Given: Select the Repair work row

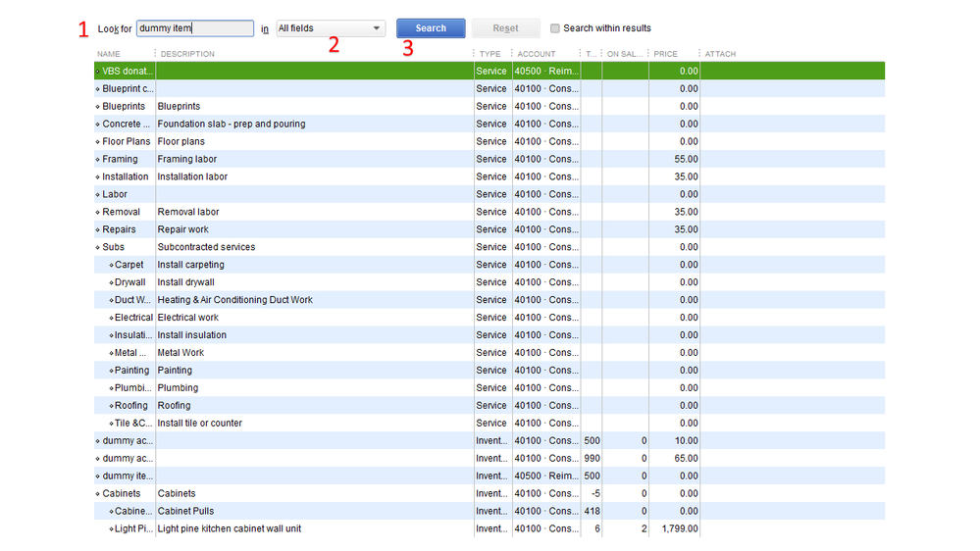Looking at the screenshot, I should pyautogui.click(x=490, y=229).
